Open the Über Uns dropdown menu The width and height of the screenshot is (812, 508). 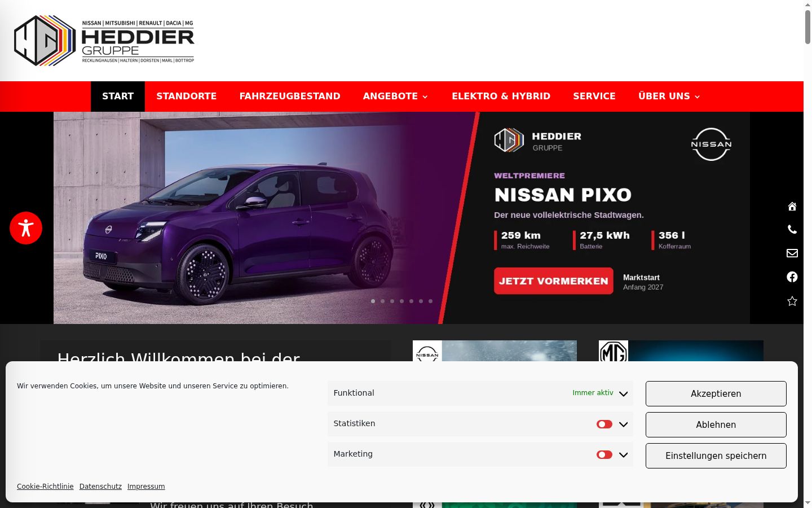point(669,97)
